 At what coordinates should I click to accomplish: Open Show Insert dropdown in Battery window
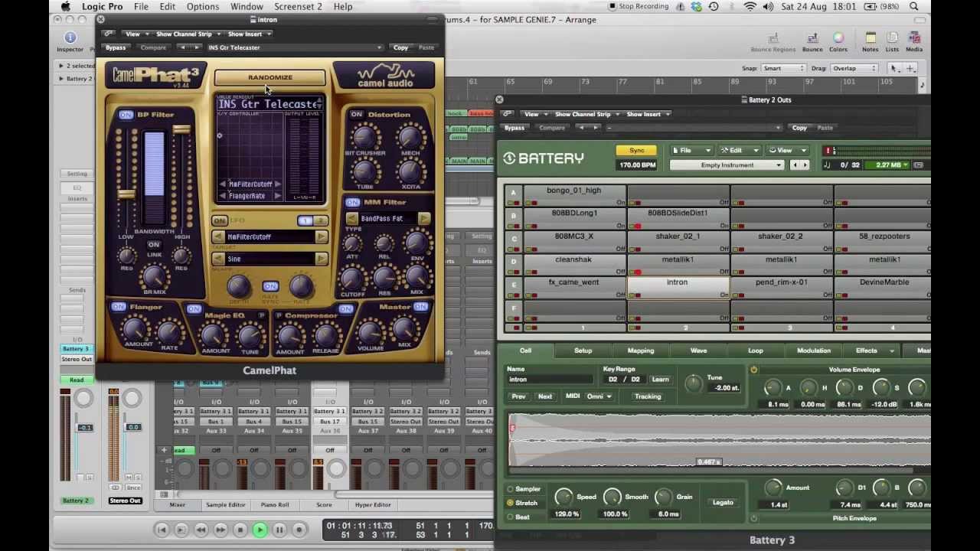point(648,114)
